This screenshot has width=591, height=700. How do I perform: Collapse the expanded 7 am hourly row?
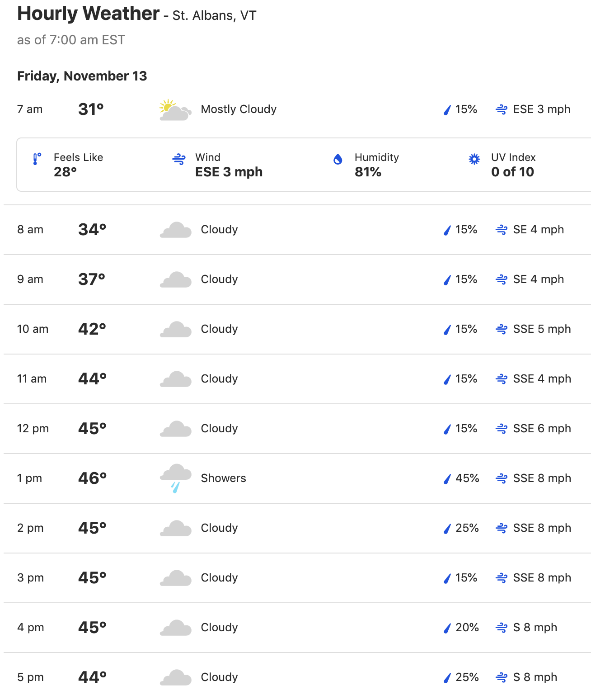[297, 109]
